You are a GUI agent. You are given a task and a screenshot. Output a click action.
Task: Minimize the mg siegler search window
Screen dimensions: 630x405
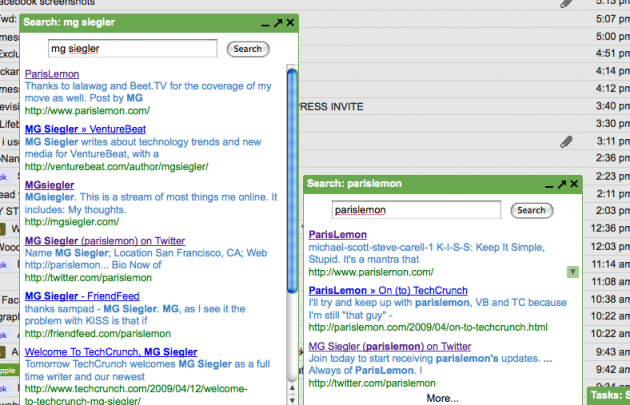click(265, 25)
